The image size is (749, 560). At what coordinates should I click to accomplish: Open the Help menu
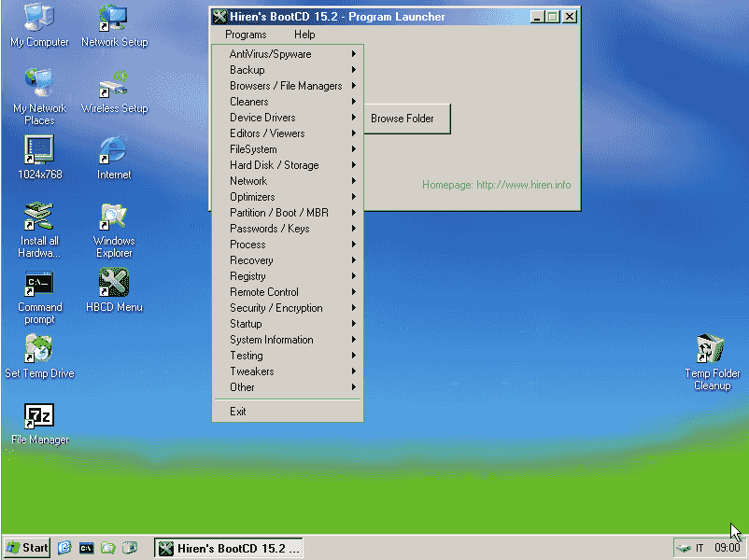coord(304,35)
